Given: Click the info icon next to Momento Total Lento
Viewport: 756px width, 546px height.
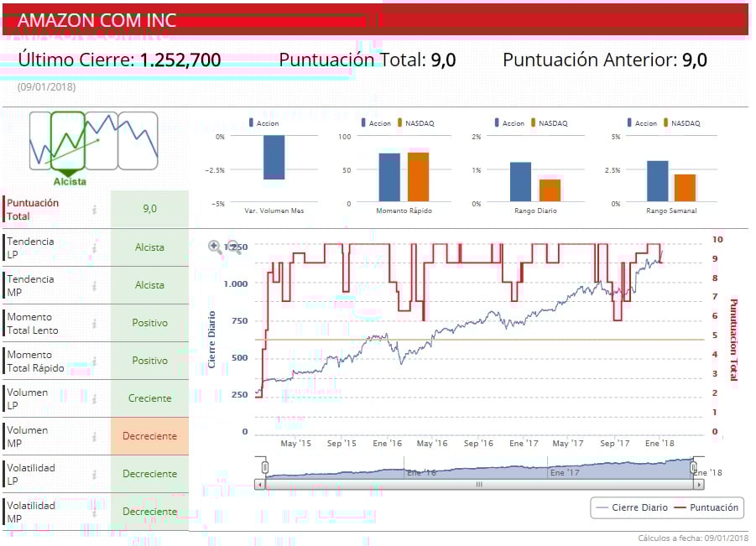Looking at the screenshot, I should [95, 324].
